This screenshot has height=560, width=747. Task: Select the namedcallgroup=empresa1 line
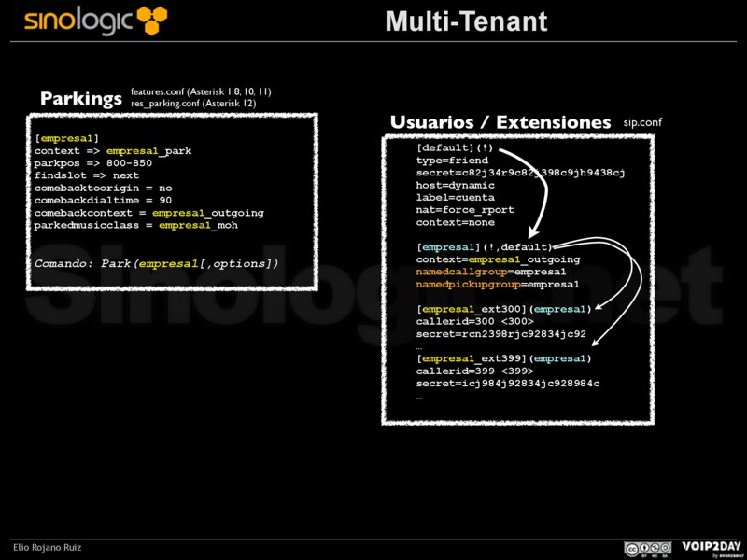pos(498,272)
